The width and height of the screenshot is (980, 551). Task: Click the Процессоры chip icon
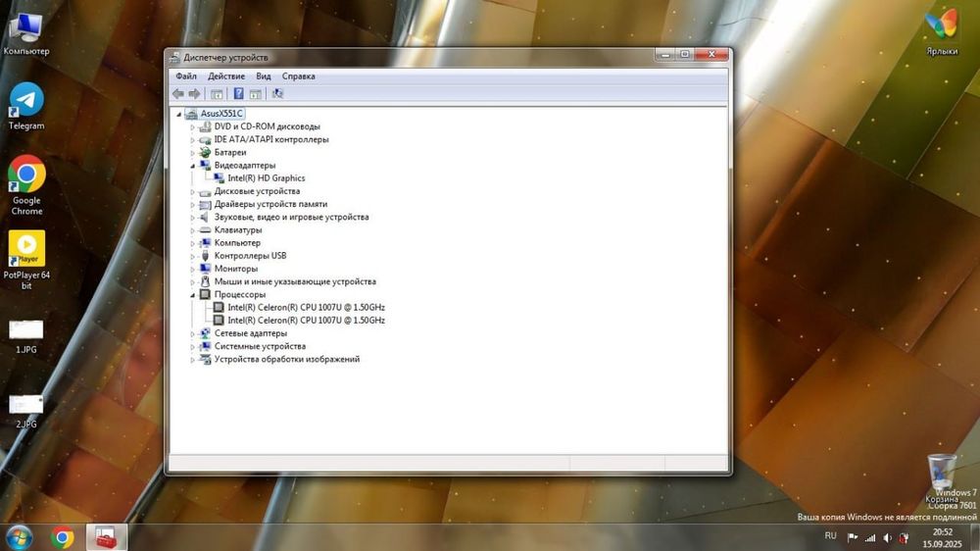click(x=205, y=294)
